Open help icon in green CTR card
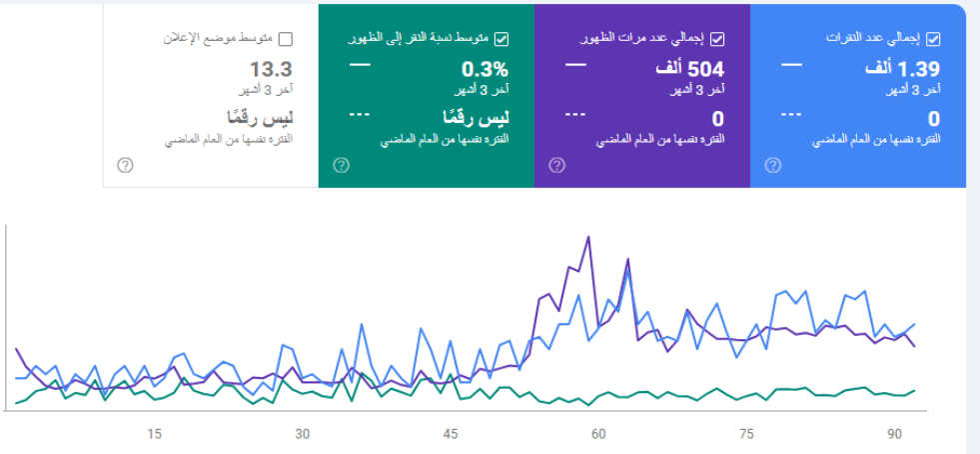This screenshot has height=454, width=980. pyautogui.click(x=341, y=166)
